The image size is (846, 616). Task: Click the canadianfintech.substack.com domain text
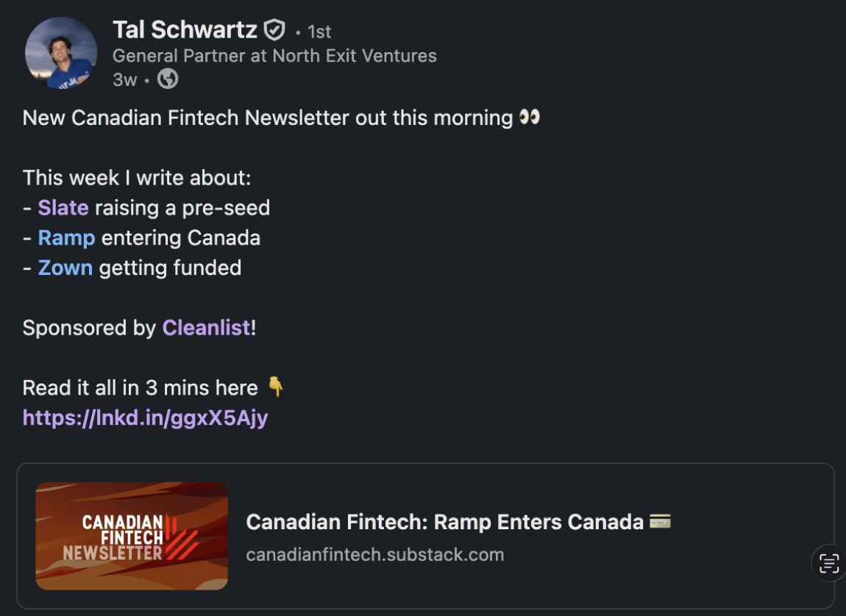pyautogui.click(x=375, y=554)
